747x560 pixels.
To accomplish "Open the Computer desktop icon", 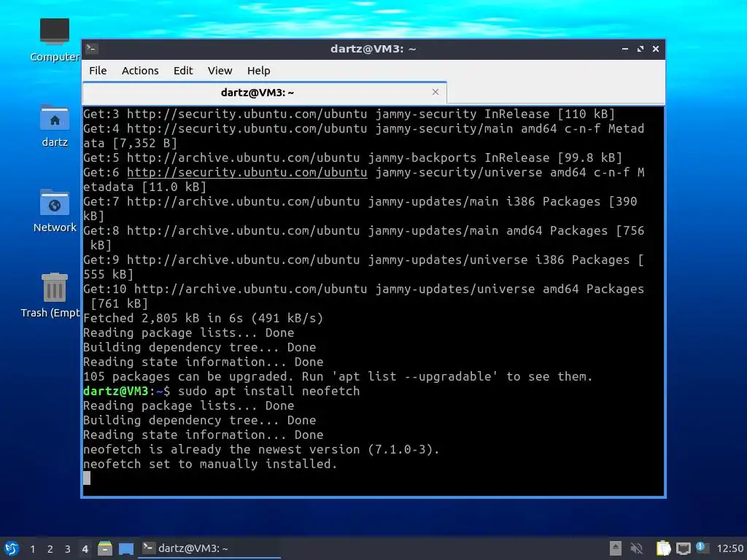I will [54, 40].
